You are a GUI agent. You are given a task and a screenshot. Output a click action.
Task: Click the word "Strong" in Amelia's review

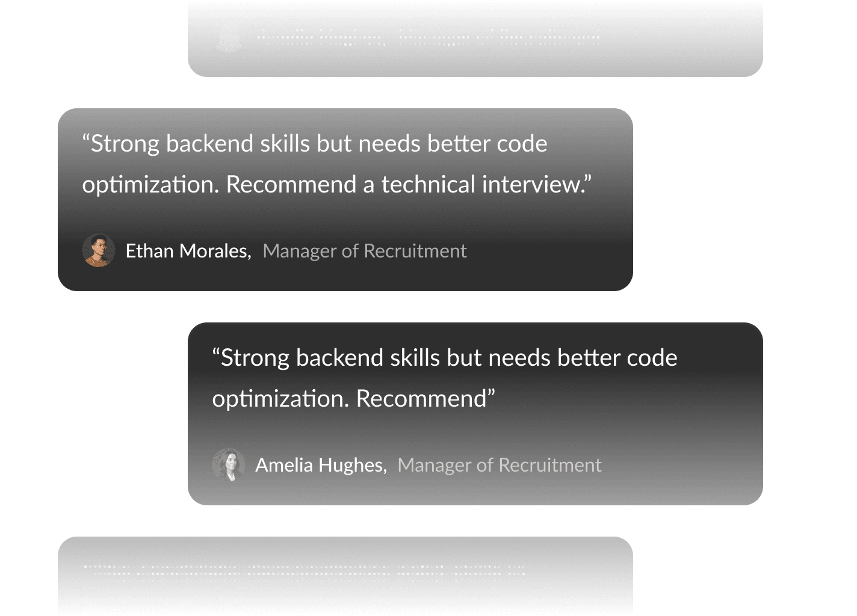coord(255,358)
